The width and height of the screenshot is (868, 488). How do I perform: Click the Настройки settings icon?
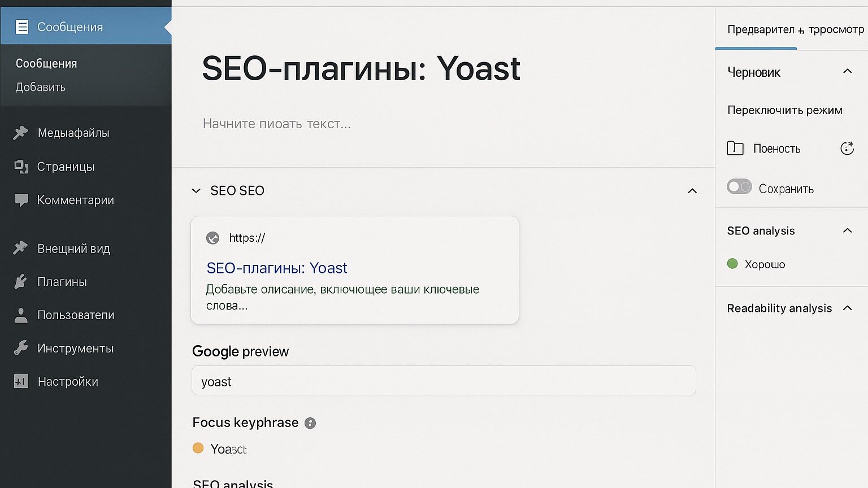[x=20, y=381]
